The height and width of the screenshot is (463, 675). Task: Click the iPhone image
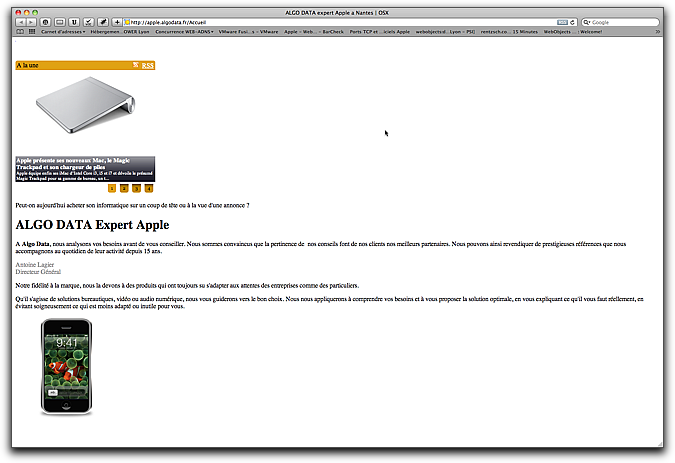pos(66,367)
